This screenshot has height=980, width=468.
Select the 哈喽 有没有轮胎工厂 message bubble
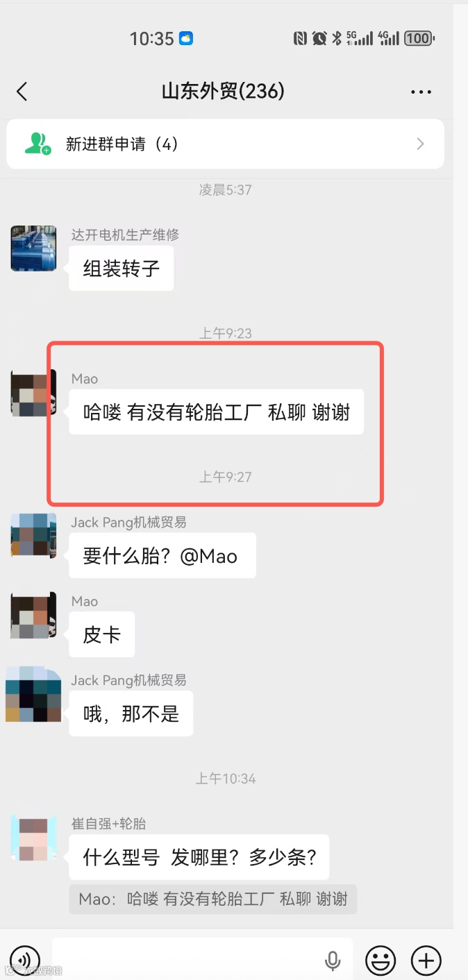tap(216, 412)
